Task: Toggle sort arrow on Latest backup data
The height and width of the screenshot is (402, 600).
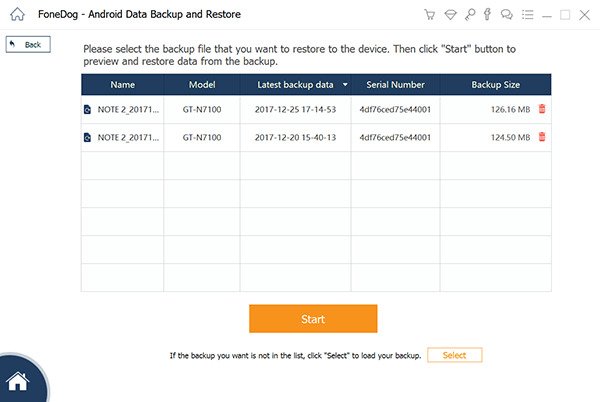Action: tap(345, 85)
